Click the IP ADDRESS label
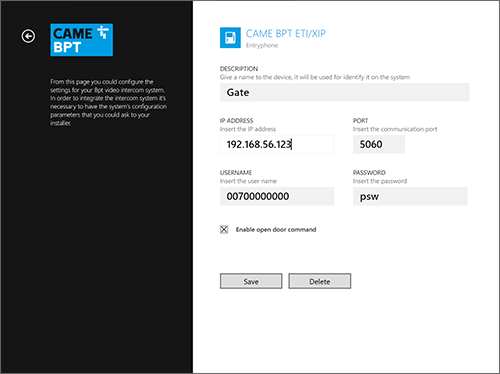The height and width of the screenshot is (374, 500). point(236,121)
